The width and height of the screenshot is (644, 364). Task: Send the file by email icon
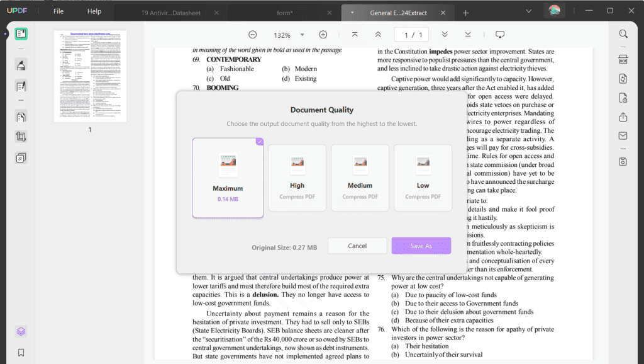click(623, 136)
